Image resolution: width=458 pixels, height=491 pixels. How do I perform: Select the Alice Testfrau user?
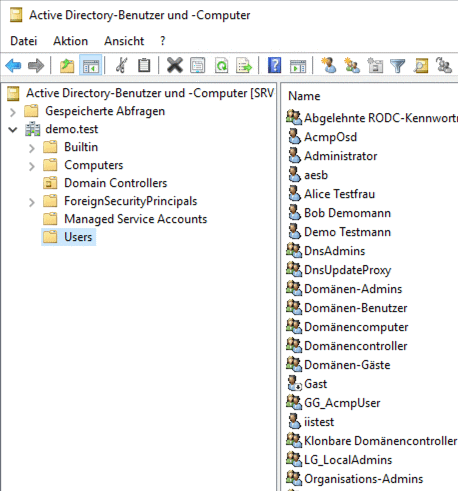coord(339,194)
